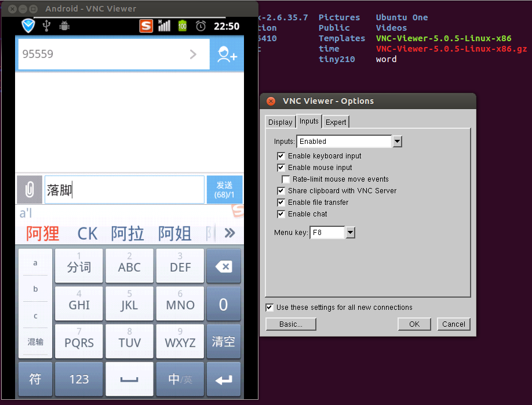Switch to the Expert tab
This screenshot has height=405, width=532.
coord(336,122)
